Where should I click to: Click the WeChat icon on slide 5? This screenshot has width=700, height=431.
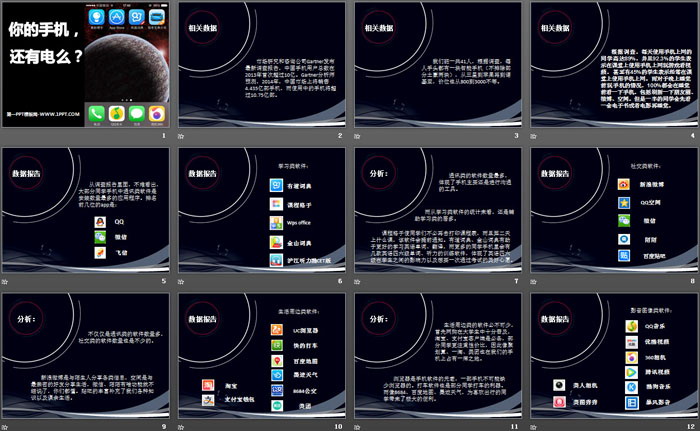click(x=100, y=237)
